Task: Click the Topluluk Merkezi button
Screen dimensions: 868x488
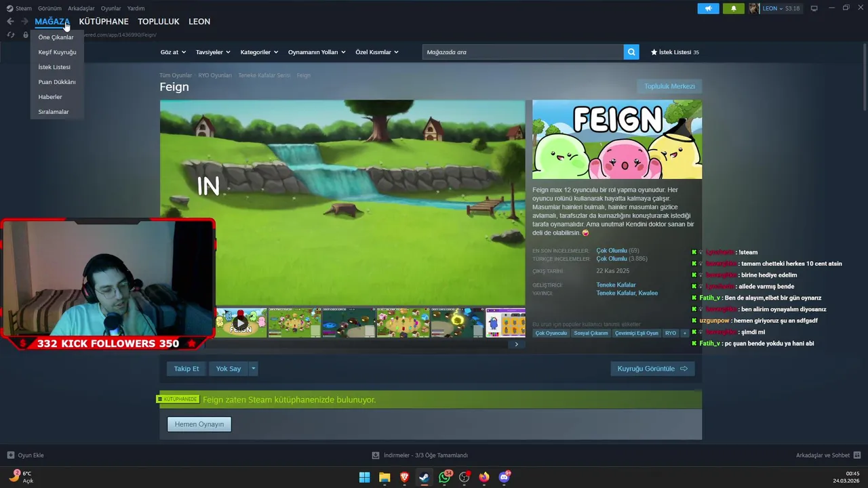Action: (669, 86)
